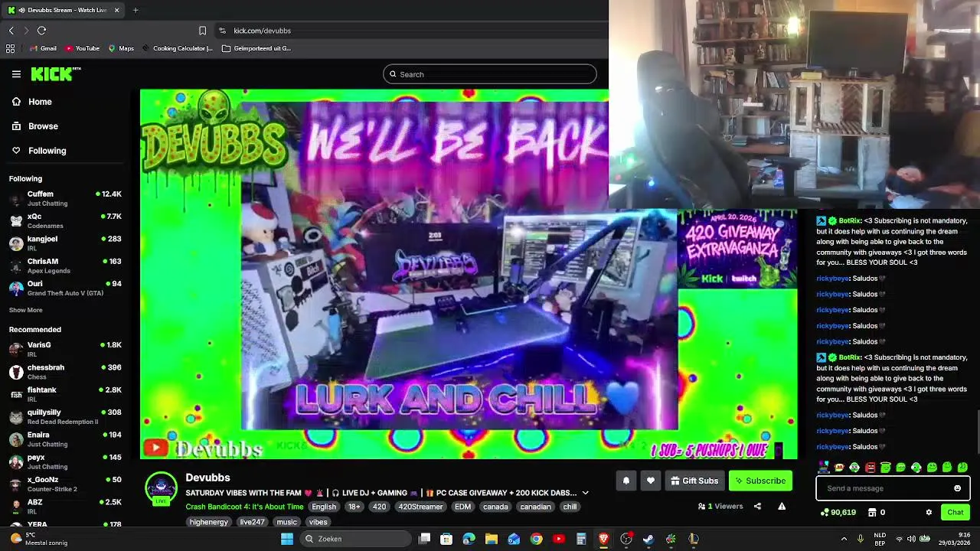The image size is (980, 551).
Task: Open League of Legends from the taskbar
Action: pyautogui.click(x=693, y=539)
